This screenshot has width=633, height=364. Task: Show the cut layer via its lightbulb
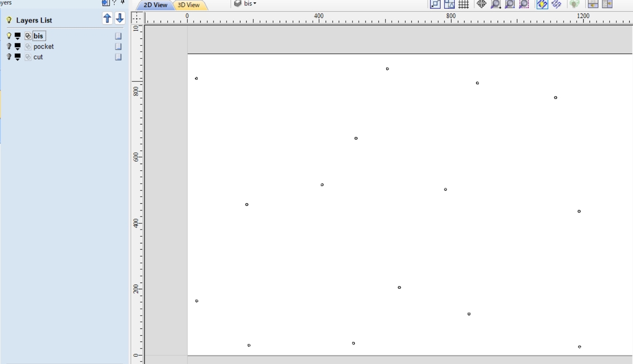click(9, 57)
